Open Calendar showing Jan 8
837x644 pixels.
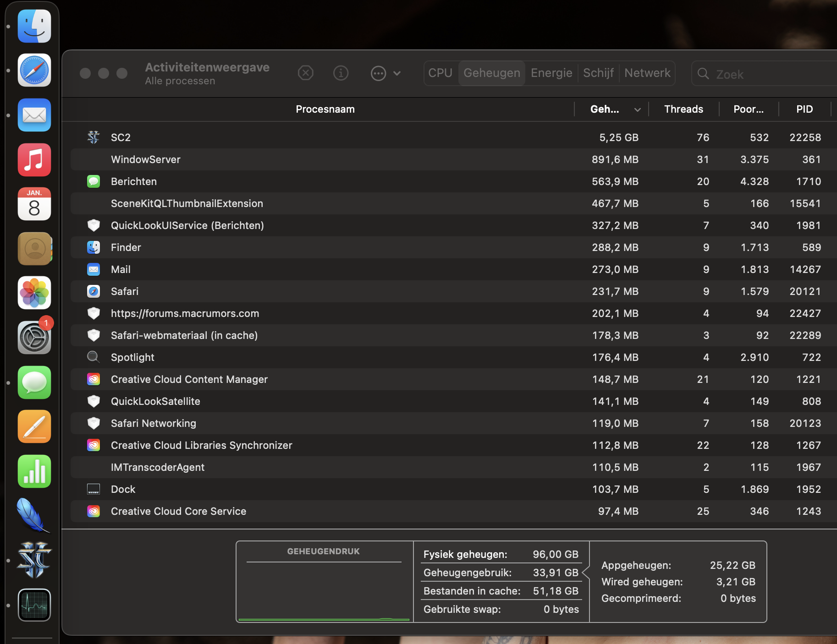[34, 204]
